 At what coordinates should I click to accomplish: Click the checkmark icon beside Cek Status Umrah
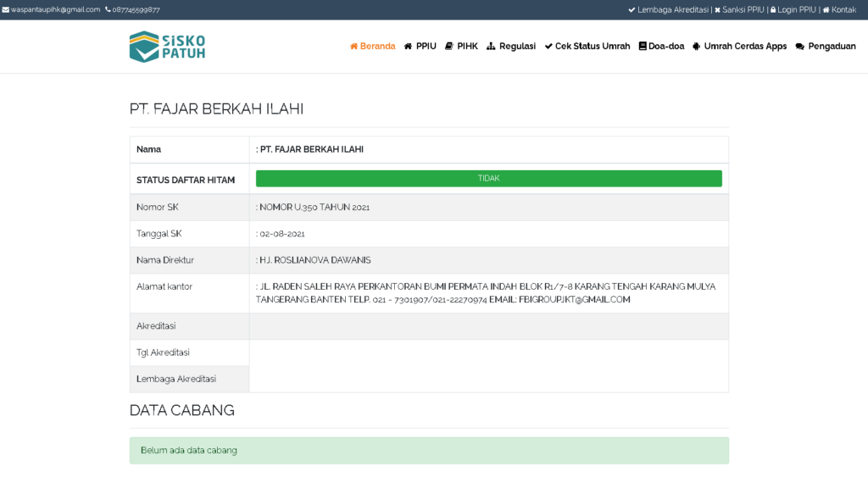tap(548, 47)
